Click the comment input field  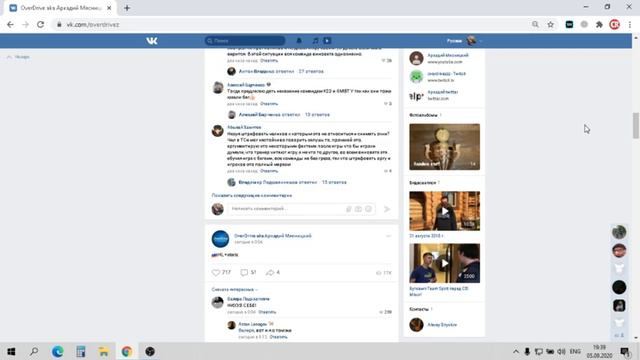tap(286, 209)
